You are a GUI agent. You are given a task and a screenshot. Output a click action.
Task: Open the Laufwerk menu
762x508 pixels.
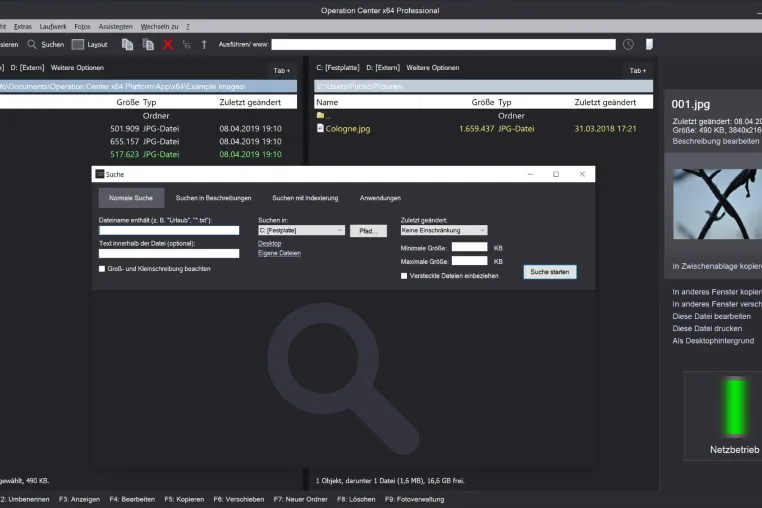click(x=53, y=26)
